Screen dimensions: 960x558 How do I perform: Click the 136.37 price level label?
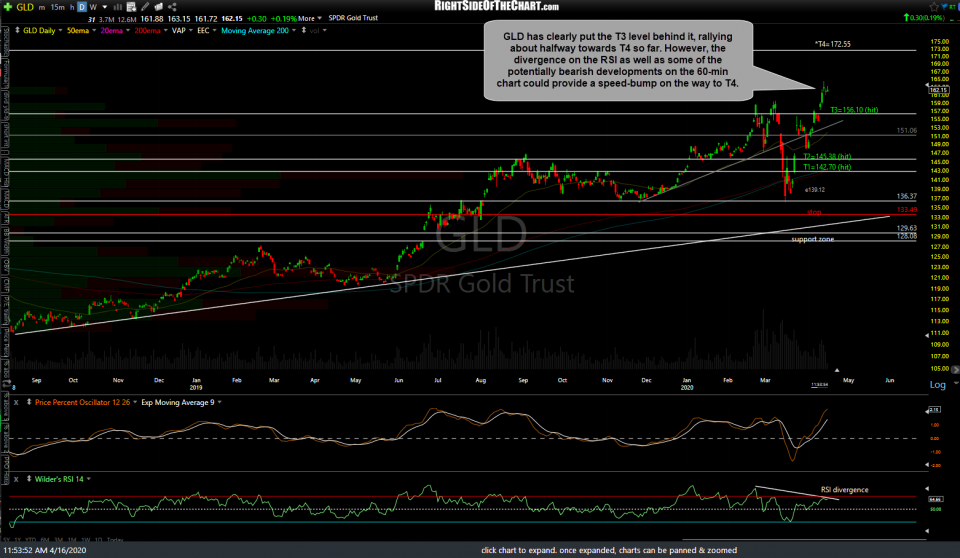tap(907, 197)
